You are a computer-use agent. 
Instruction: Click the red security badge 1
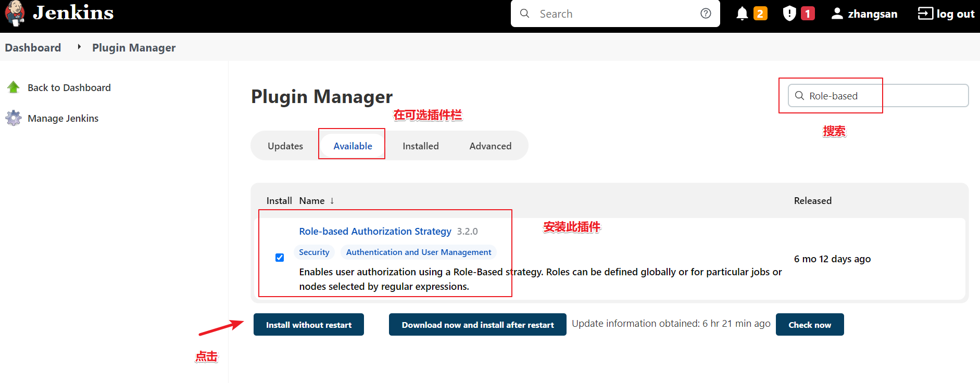[808, 14]
